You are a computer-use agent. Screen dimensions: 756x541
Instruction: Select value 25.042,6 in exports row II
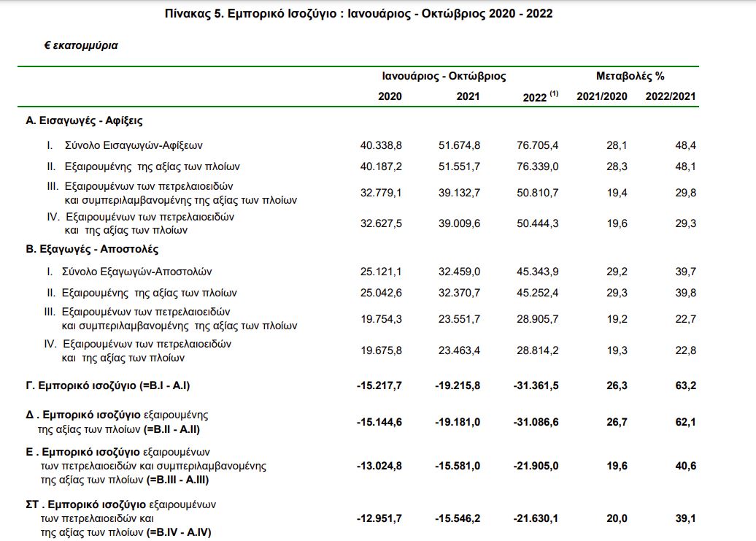(381, 293)
